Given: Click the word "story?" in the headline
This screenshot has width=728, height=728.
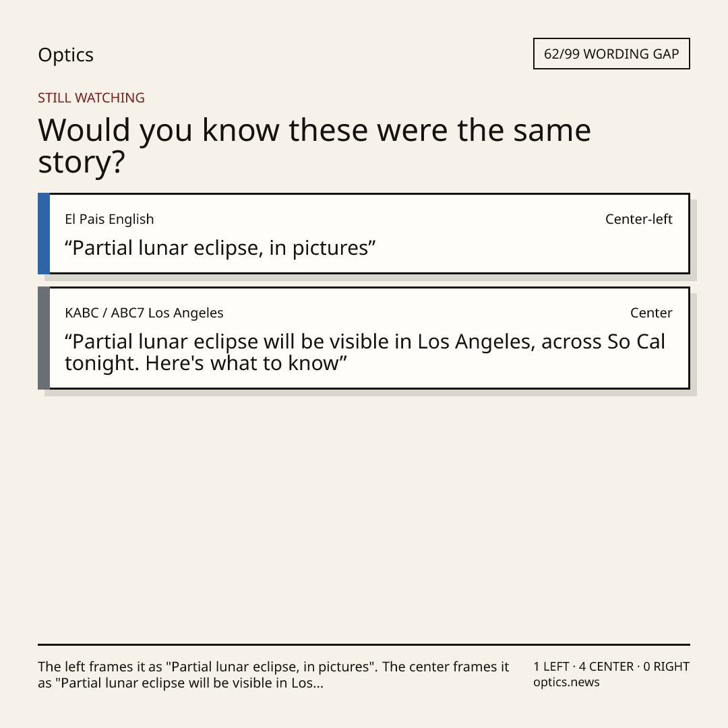Looking at the screenshot, I should pos(82,162).
